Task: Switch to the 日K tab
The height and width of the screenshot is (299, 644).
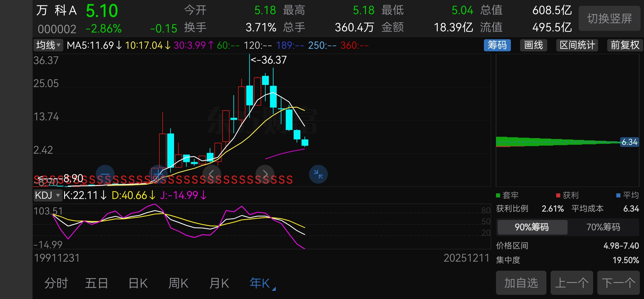Action: [x=138, y=283]
